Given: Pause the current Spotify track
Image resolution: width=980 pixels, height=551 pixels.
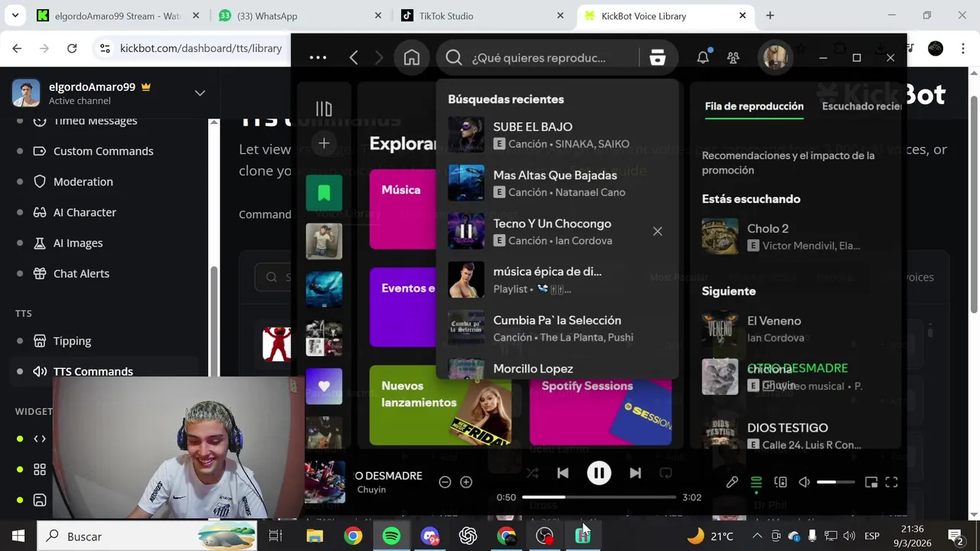Looking at the screenshot, I should pos(599,473).
